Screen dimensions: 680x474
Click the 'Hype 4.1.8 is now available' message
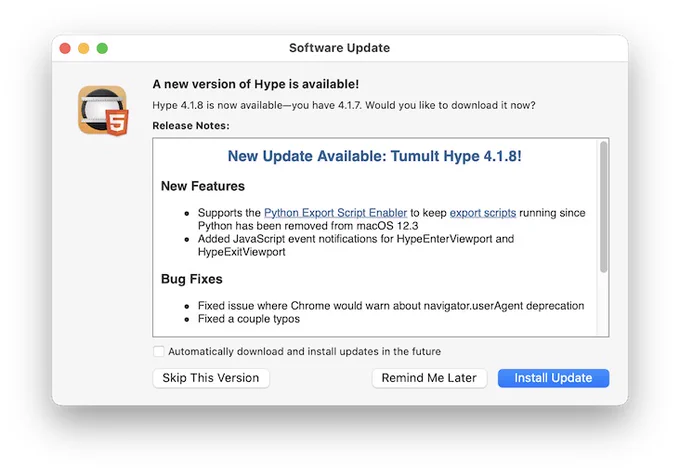coord(343,105)
